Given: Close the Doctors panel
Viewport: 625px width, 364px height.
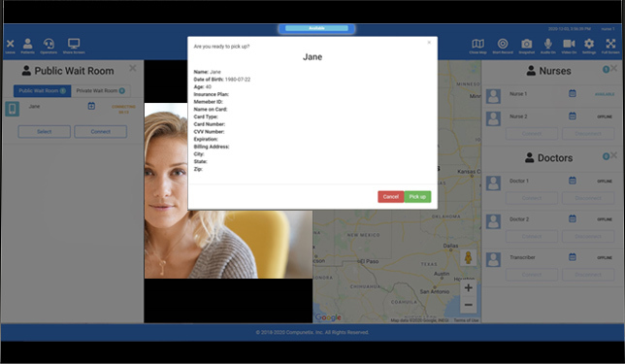Looking at the screenshot, I should [x=613, y=155].
